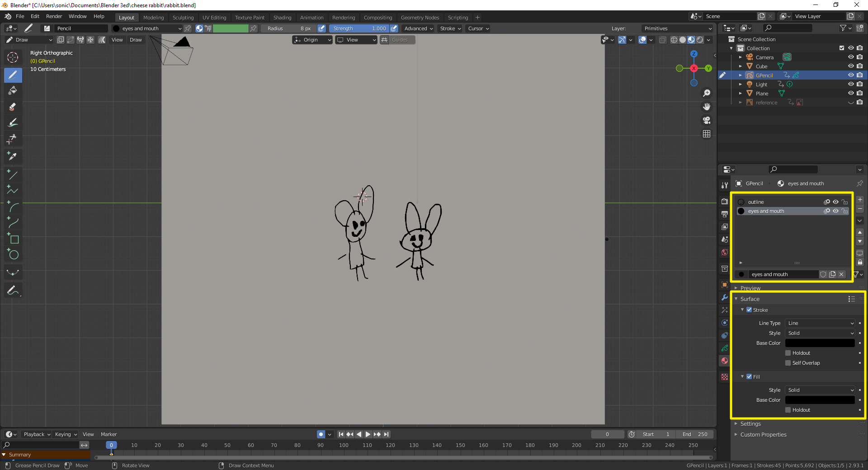Open the Primitives layer dropdown
Image resolution: width=868 pixels, height=470 pixels.
click(x=677, y=28)
